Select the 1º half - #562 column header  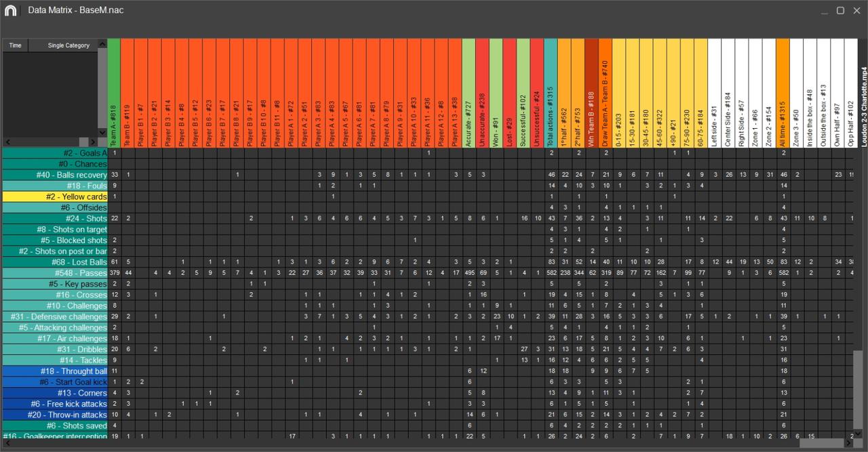click(564, 93)
